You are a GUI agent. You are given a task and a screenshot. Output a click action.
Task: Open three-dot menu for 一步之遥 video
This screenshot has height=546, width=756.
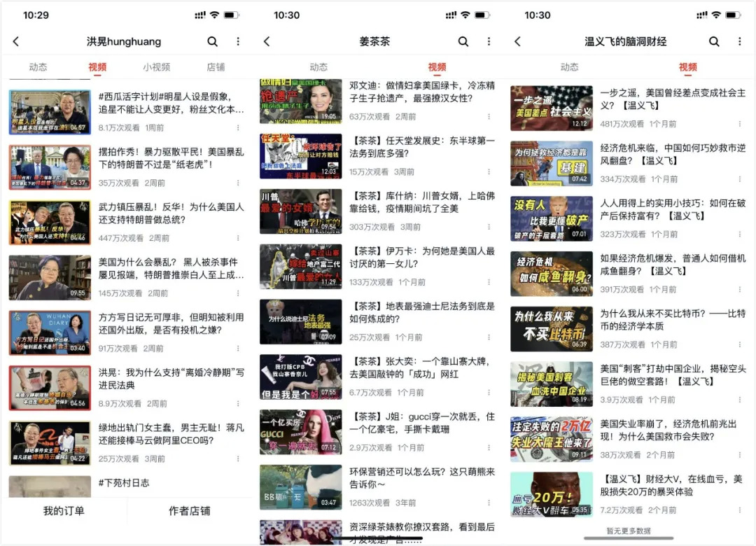coord(739,124)
